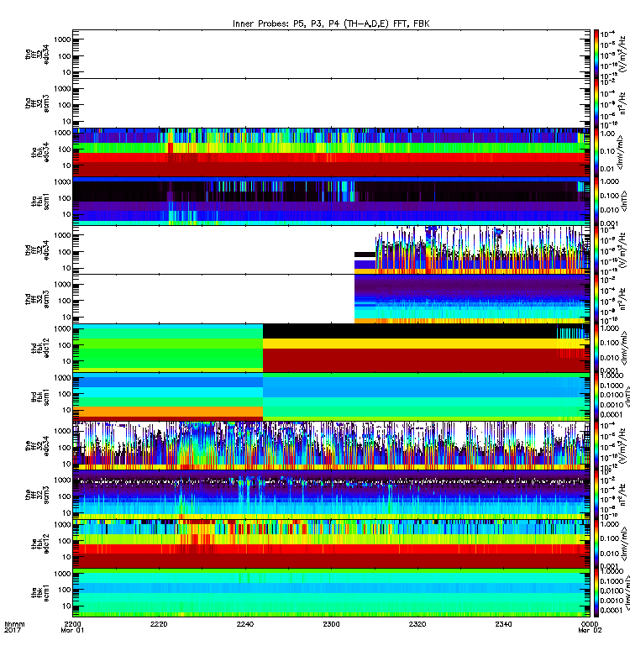The image size is (630, 672).
Task: Click the "2017" year label
Action: (x=12, y=630)
